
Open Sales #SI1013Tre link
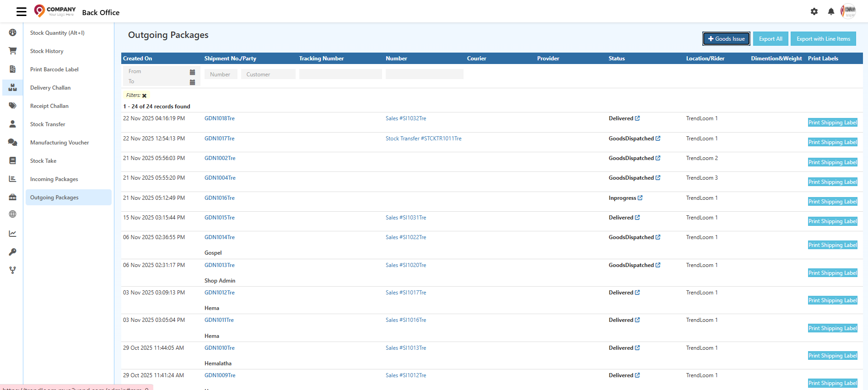tap(406, 347)
